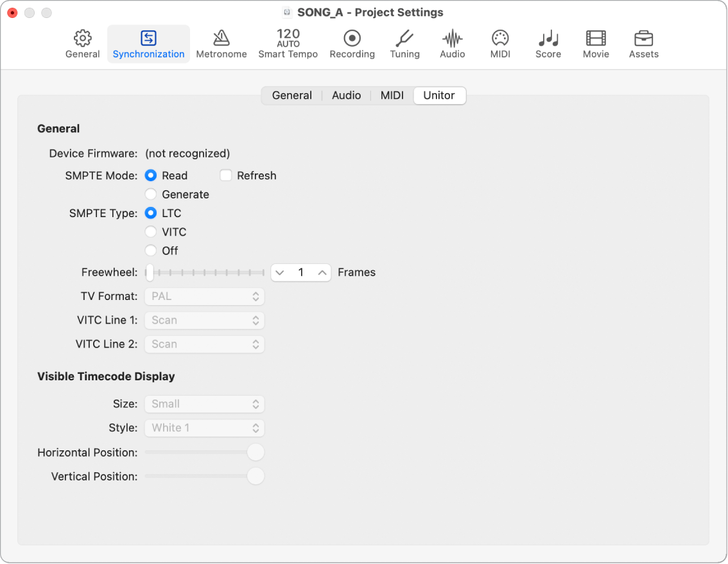
Task: Open Movie project settings
Action: (596, 42)
